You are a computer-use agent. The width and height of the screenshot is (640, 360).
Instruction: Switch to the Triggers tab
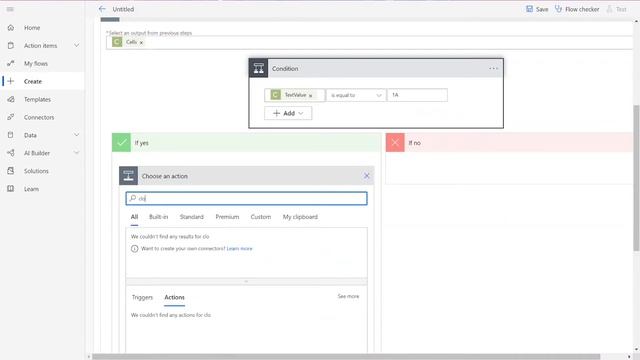(142, 298)
